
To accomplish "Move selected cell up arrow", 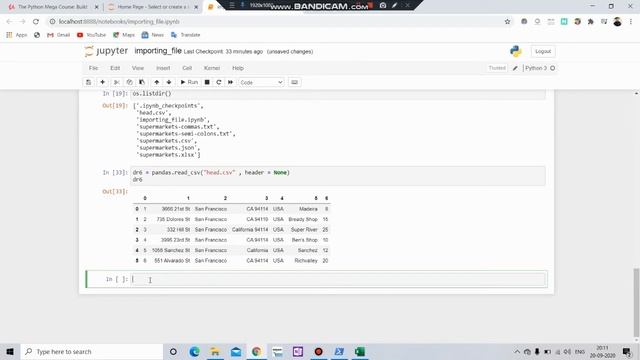I will point(156,82).
